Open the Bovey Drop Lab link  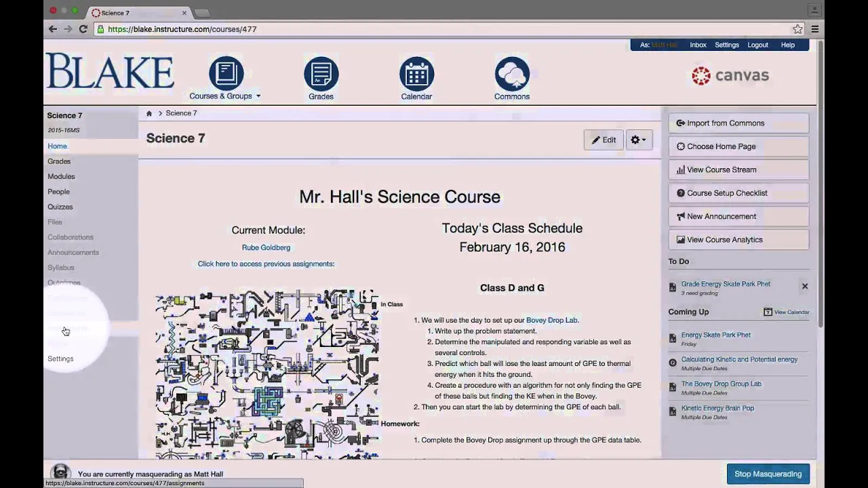point(552,320)
